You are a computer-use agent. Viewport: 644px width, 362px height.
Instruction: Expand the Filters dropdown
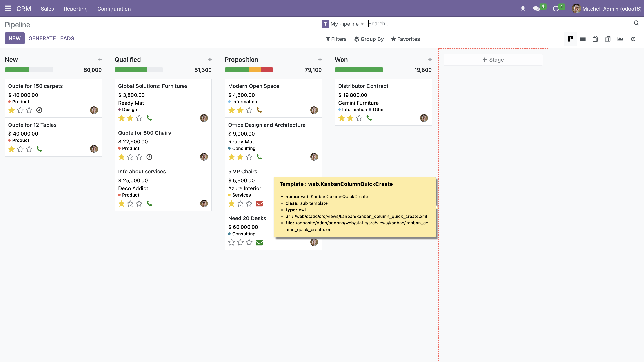(x=336, y=39)
